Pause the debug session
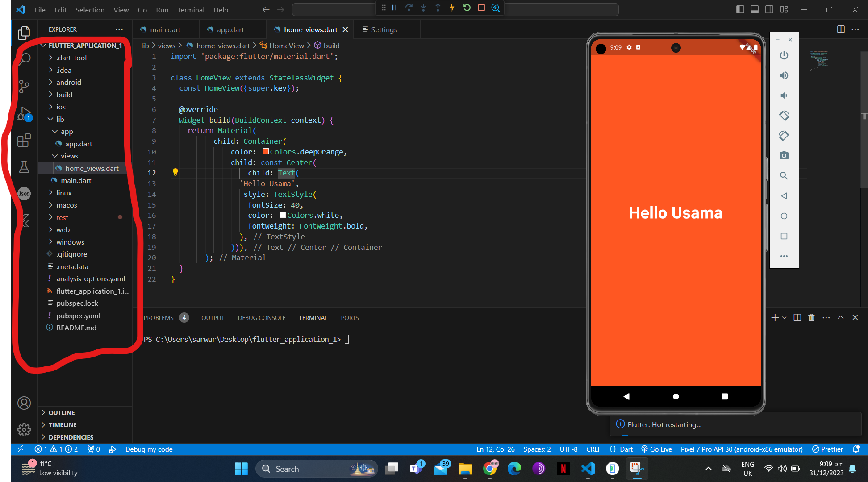Viewport: 868px width, 482px height. coord(395,8)
